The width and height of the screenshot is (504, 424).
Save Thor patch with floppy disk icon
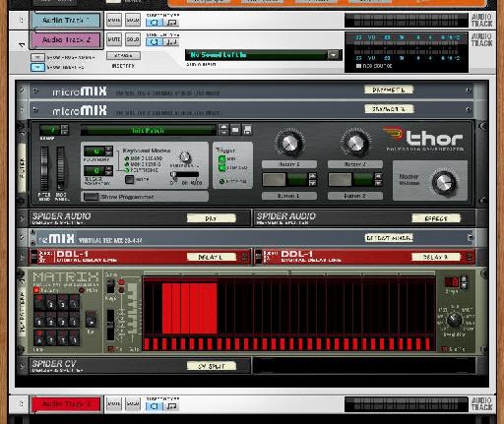[x=247, y=130]
